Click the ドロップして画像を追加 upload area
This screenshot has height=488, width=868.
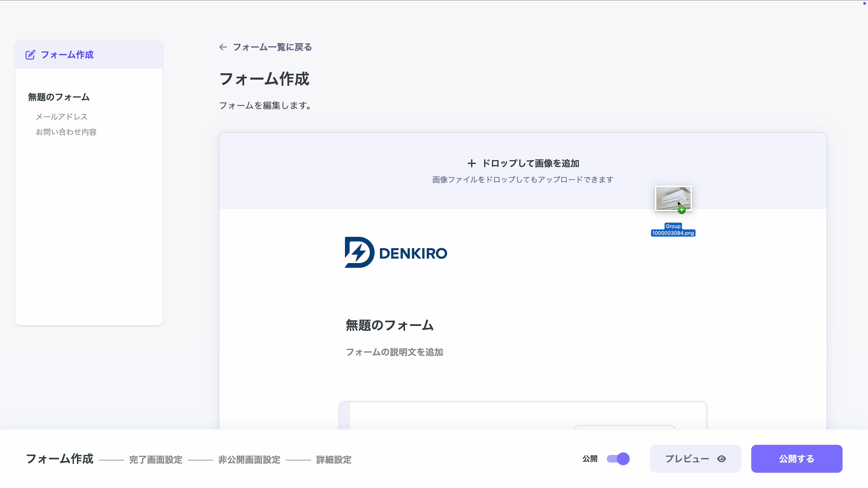click(522, 170)
